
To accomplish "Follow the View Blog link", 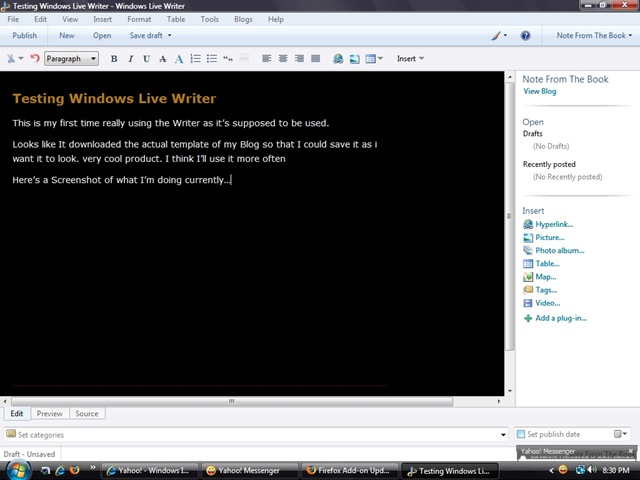I will click(540, 91).
